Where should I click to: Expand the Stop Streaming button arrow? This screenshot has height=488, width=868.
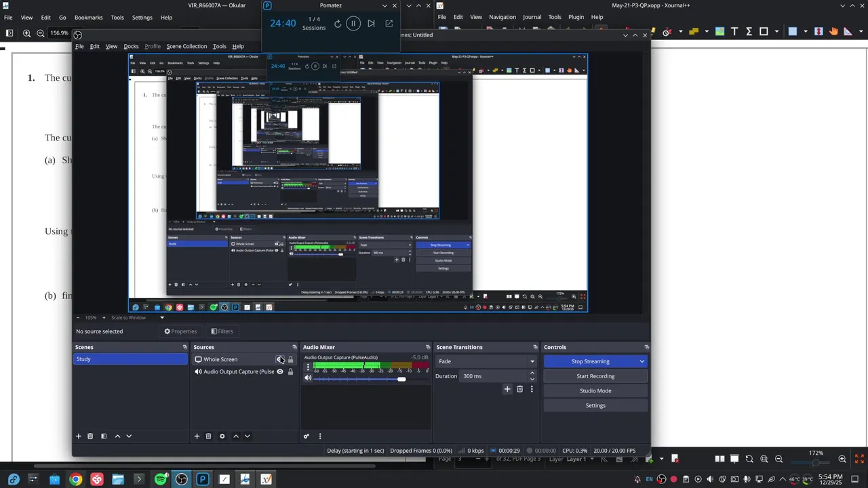click(642, 361)
